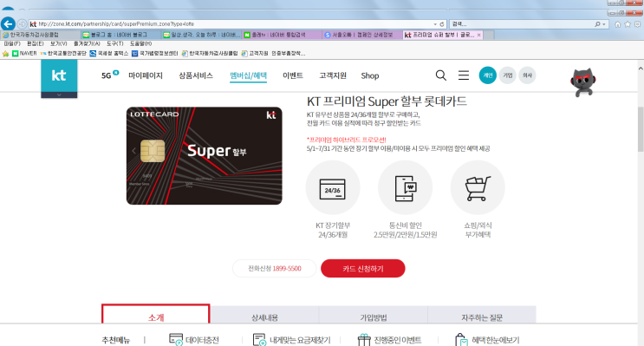Open the 국세청 홈택스 bookmark
The image size is (644, 346).
(x=109, y=54)
